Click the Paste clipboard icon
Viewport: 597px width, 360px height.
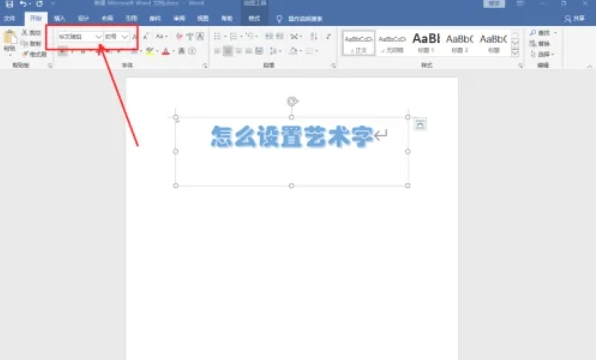click(x=10, y=38)
